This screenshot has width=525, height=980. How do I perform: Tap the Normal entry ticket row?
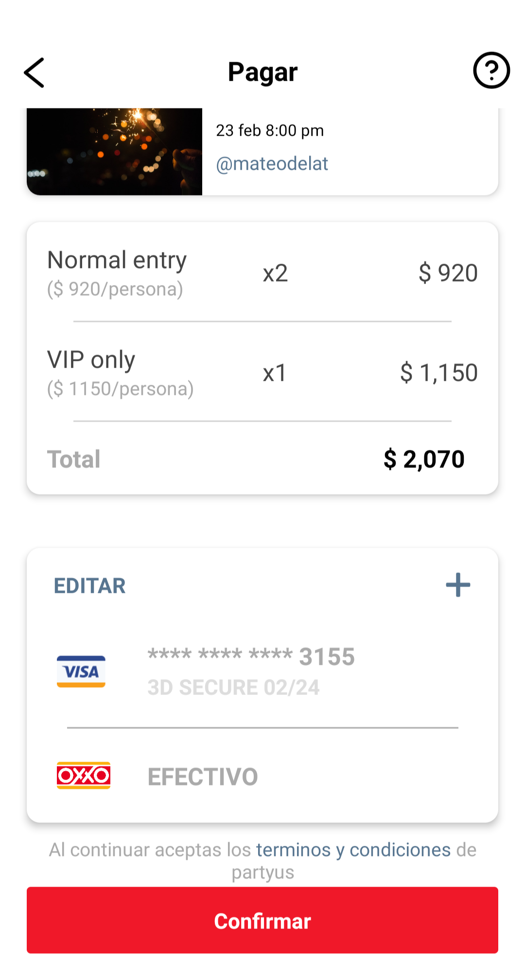tap(117, 272)
